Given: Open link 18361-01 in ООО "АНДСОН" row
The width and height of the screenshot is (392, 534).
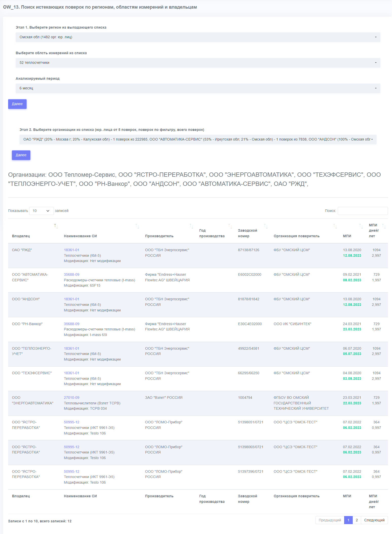Looking at the screenshot, I should click(71, 299).
